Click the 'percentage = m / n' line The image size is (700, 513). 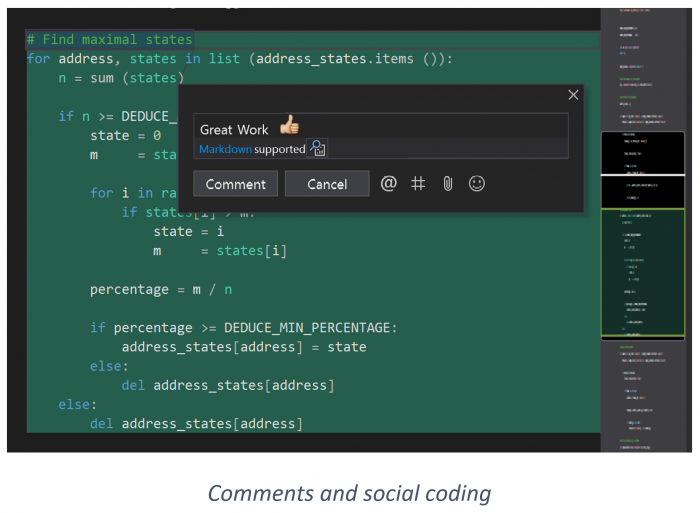click(x=161, y=289)
